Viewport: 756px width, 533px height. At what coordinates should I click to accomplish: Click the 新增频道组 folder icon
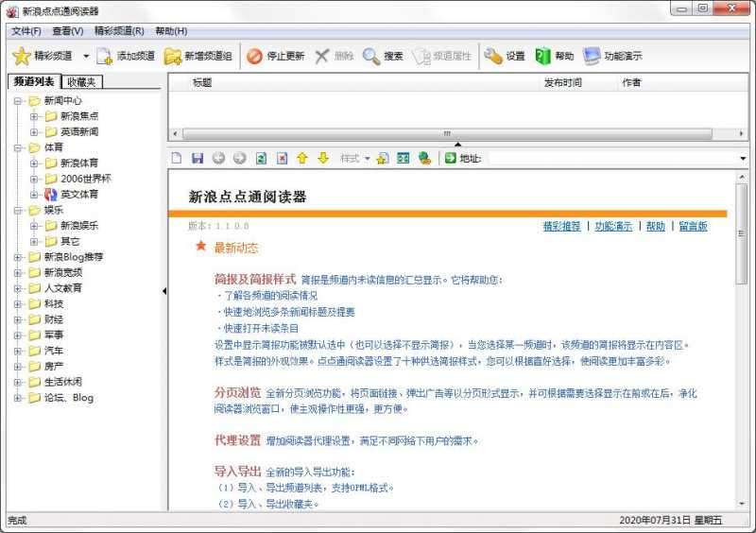pos(172,56)
